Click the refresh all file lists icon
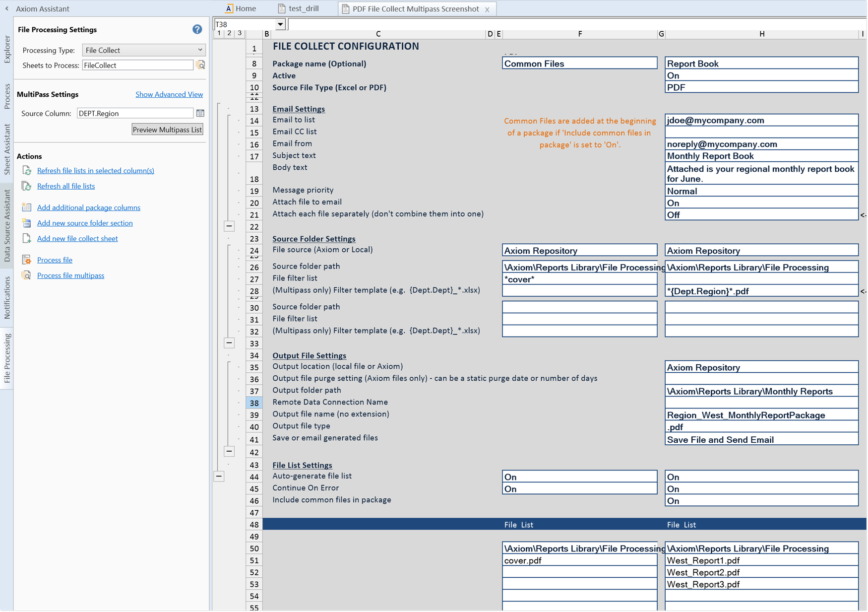 click(x=26, y=186)
